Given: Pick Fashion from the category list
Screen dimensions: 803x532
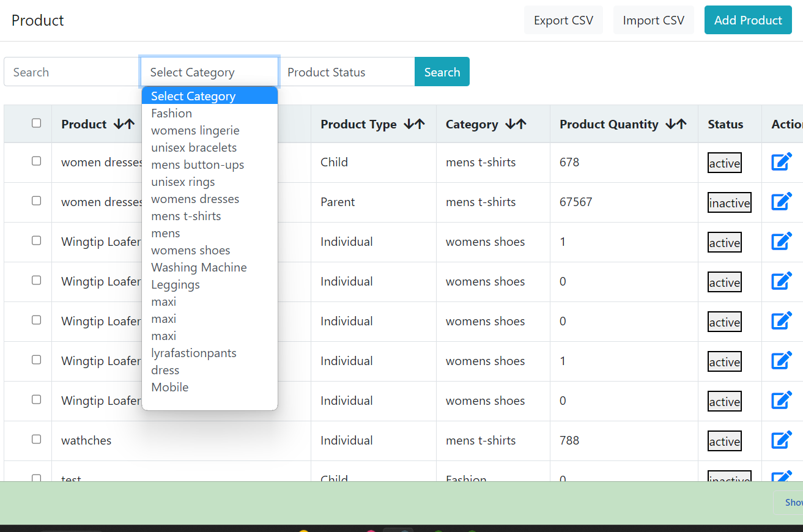Looking at the screenshot, I should 210,113.
